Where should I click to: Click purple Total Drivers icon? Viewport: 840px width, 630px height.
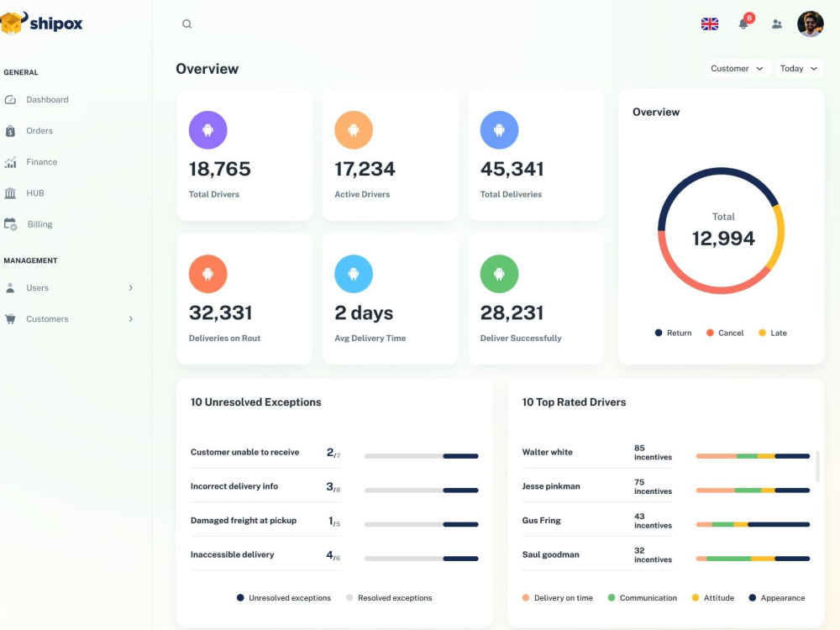[207, 130]
